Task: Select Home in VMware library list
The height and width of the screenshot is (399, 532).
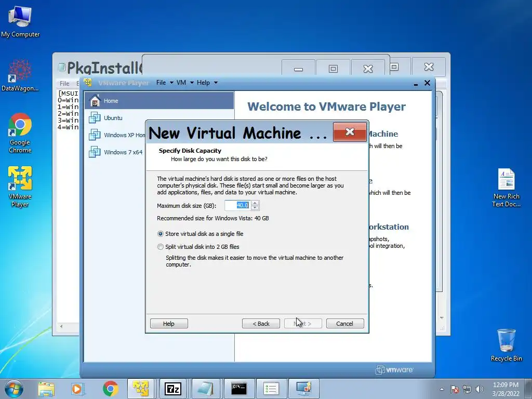Action: pos(159,100)
